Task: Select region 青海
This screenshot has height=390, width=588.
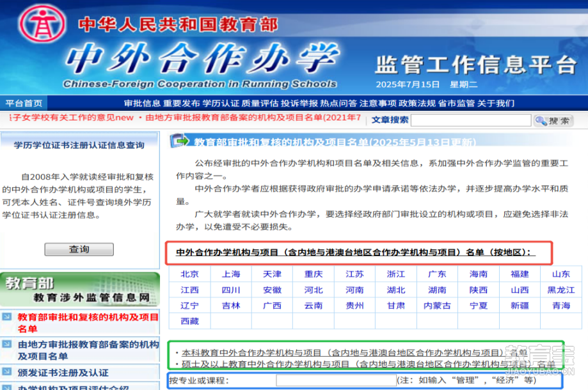Action: 561,305
